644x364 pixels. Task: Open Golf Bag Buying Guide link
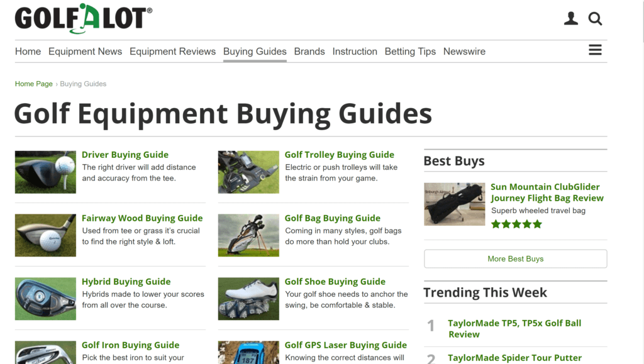coord(333,218)
